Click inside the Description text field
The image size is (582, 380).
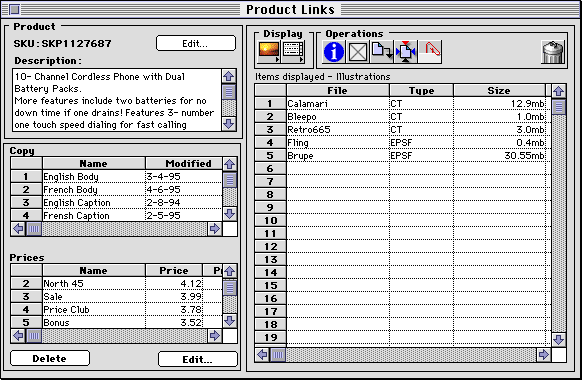point(117,100)
